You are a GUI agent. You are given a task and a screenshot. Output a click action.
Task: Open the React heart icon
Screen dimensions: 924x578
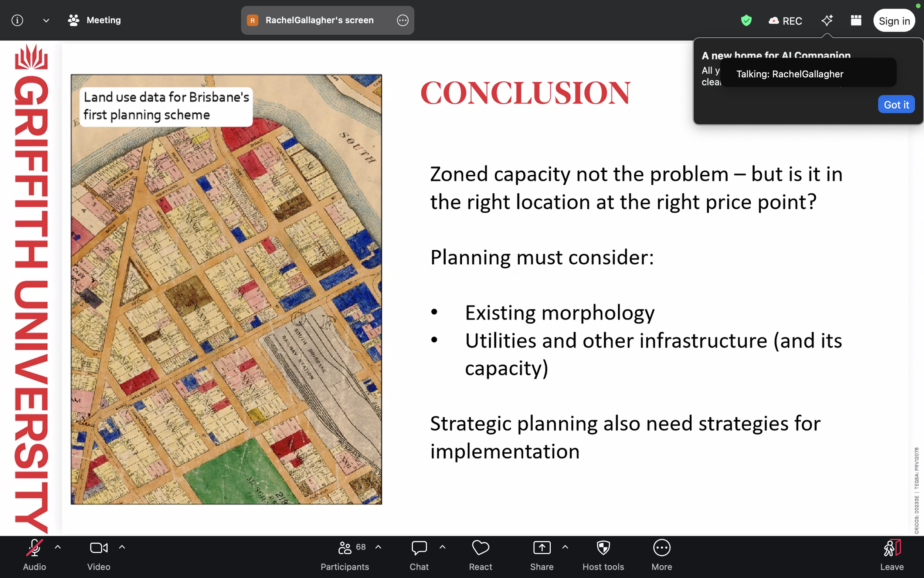tap(480, 555)
